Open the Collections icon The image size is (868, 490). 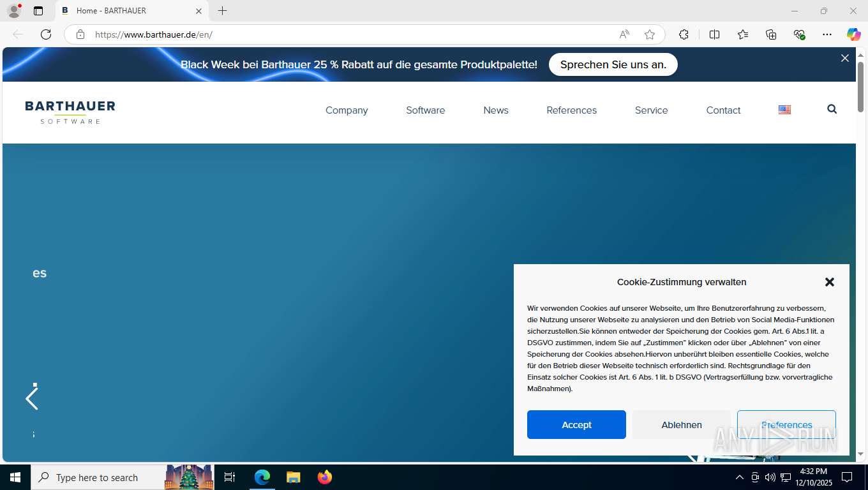click(x=771, y=34)
